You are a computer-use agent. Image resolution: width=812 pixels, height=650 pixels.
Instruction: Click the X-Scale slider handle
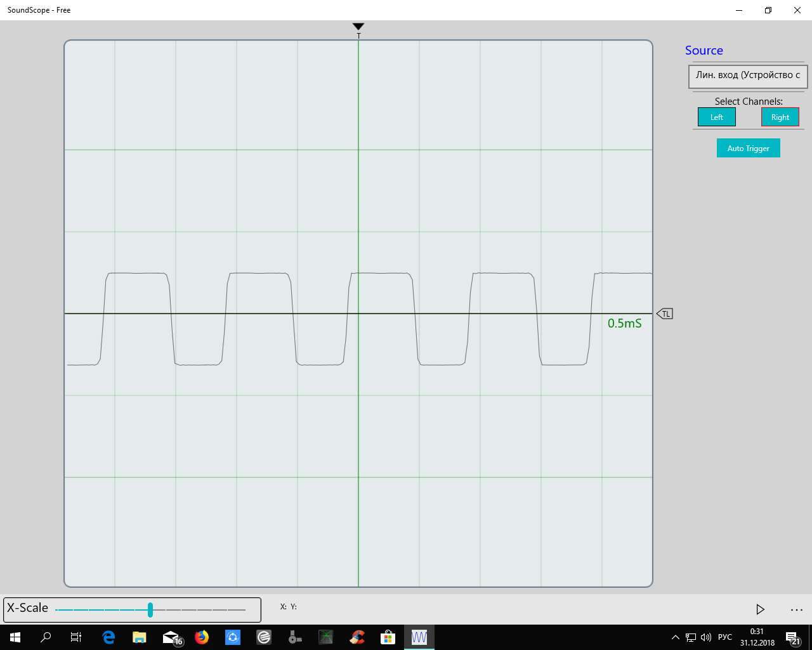[x=150, y=610]
